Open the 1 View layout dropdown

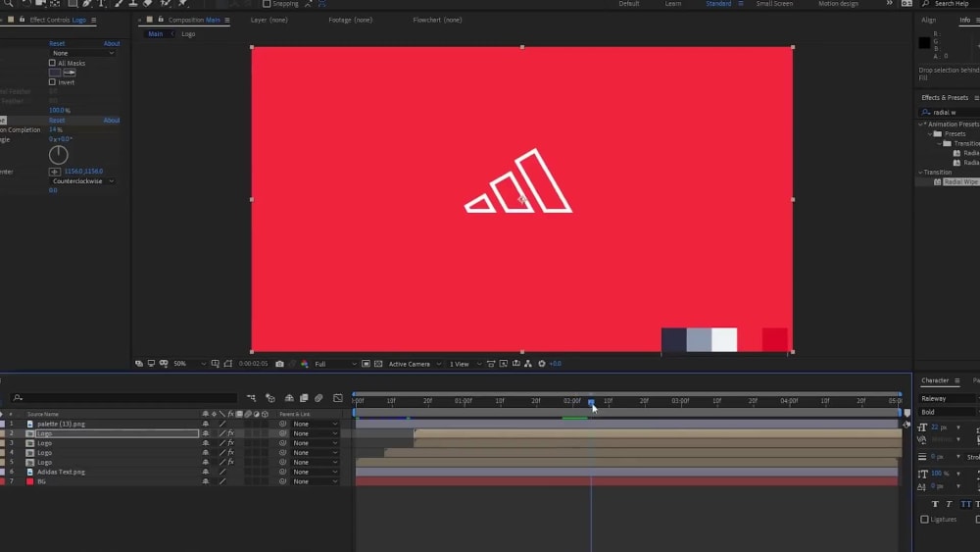(x=465, y=364)
